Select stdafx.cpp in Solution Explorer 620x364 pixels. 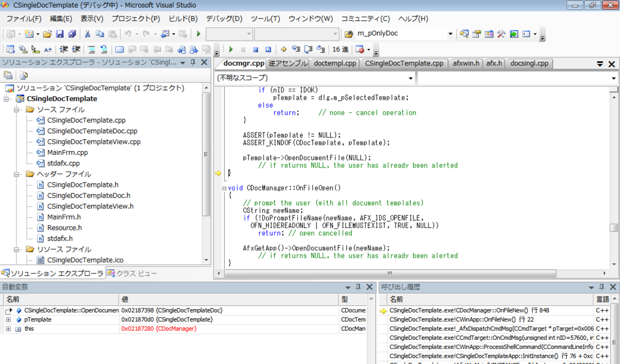point(63,163)
